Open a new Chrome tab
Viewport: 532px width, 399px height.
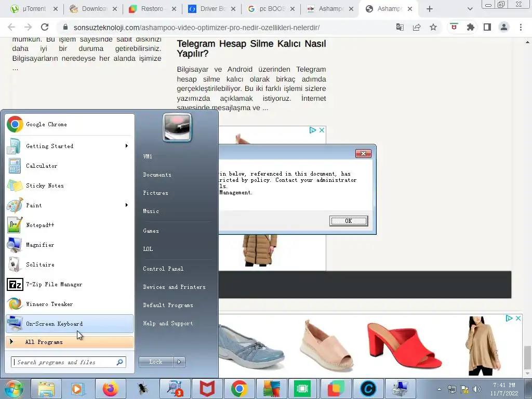(430, 9)
